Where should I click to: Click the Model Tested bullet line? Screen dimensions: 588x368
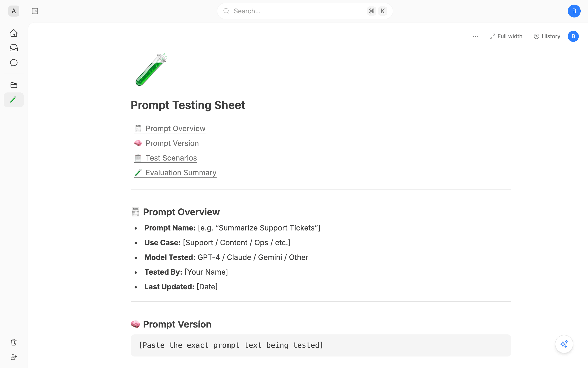tap(226, 257)
